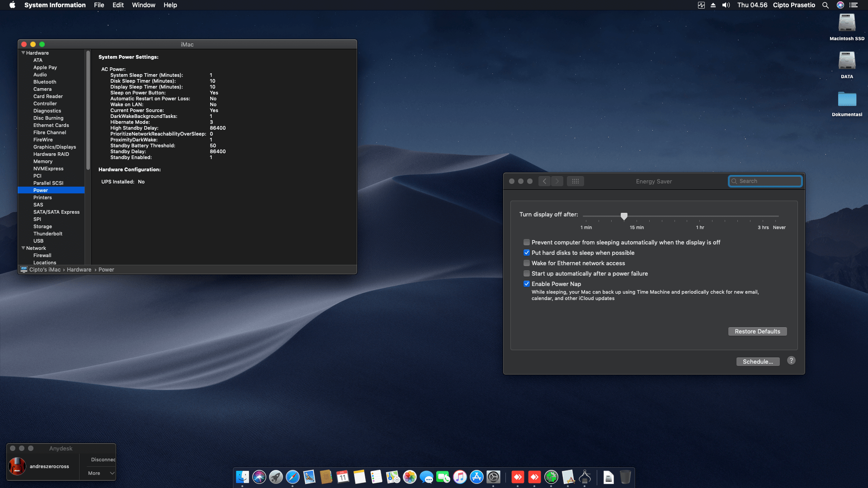
Task: Enable Wake for Ethernet network access
Action: [x=527, y=263]
